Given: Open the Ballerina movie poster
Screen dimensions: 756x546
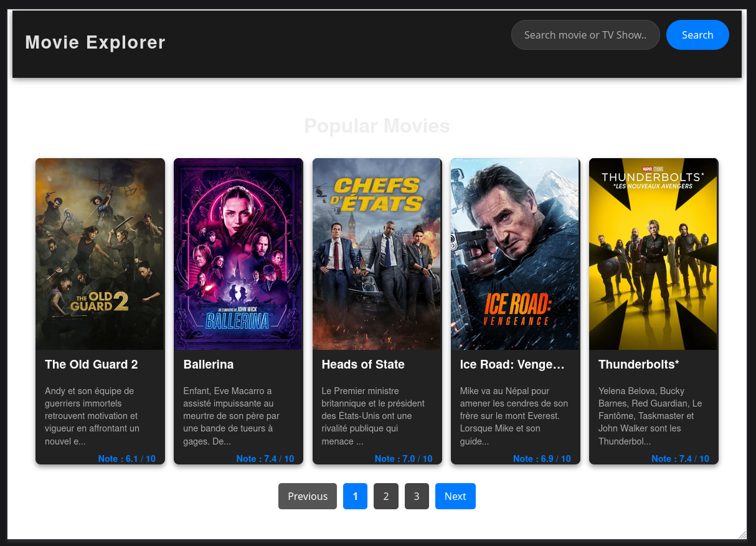Looking at the screenshot, I should tap(238, 253).
